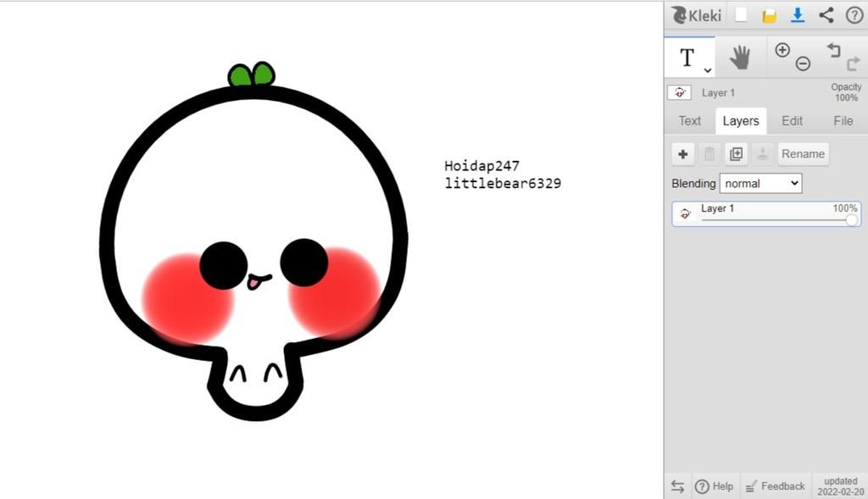Switch to the Edit tab
The width and height of the screenshot is (868, 499).
tap(793, 121)
